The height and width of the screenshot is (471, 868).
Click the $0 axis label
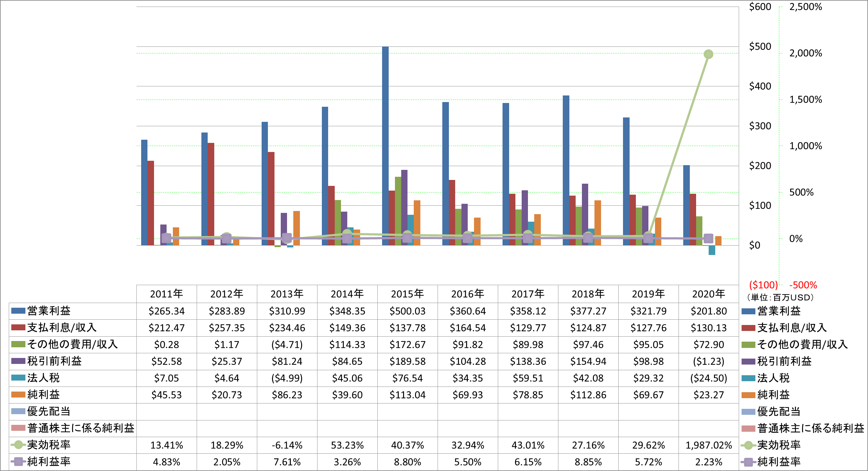755,245
